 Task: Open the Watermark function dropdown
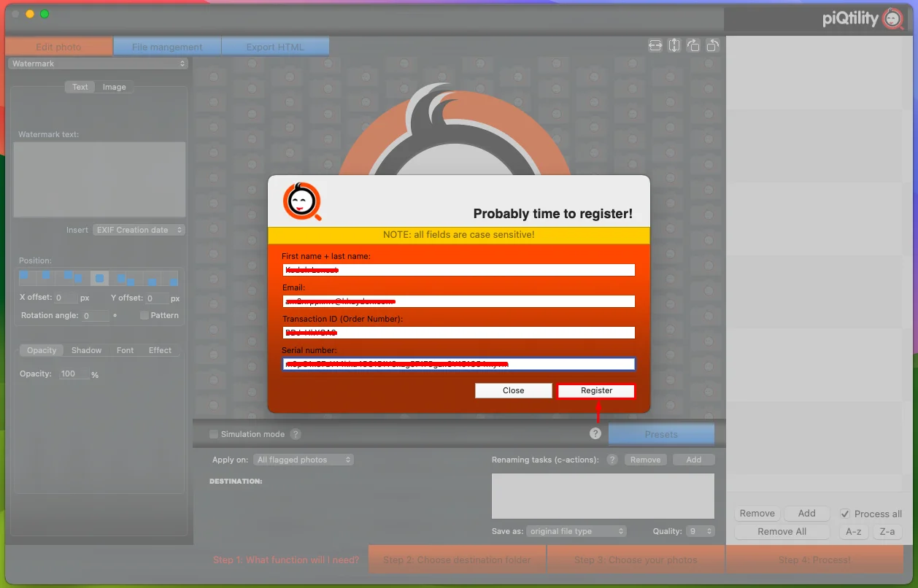99,63
